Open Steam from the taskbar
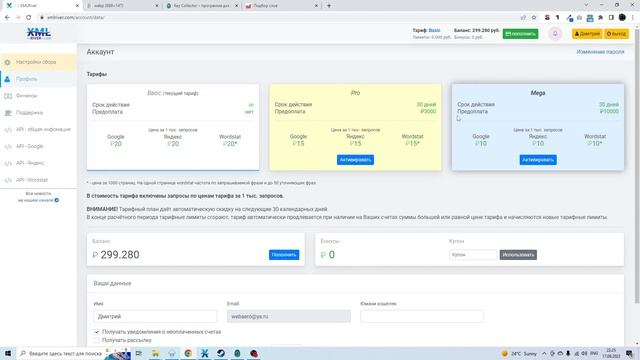640x360 pixels. coord(221,353)
